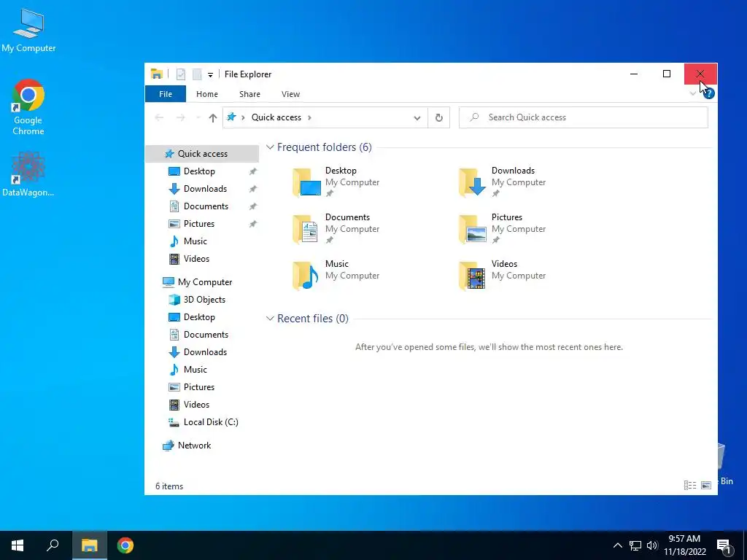The width and height of the screenshot is (747, 560).
Task: Select the Pictures folder in Frequent folders
Action: [x=502, y=228]
